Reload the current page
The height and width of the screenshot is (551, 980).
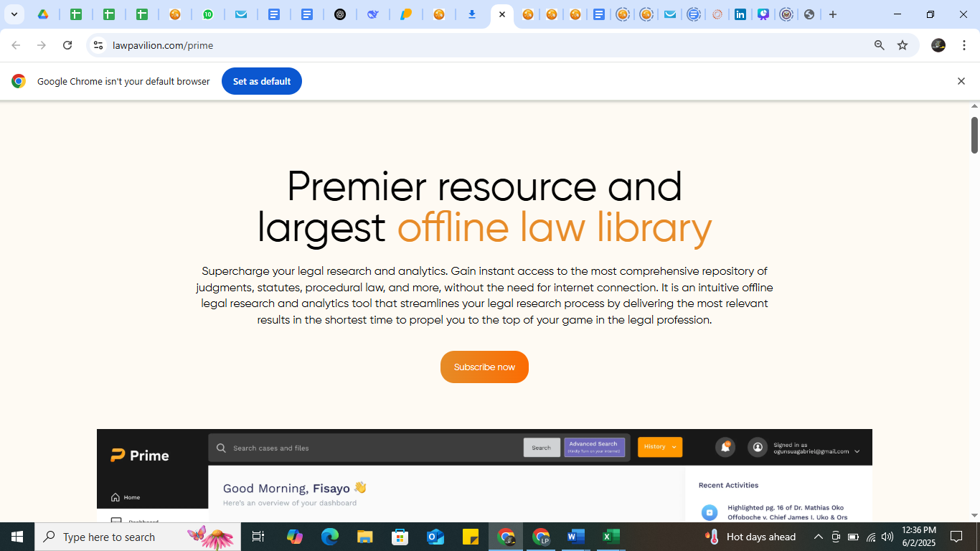[x=67, y=45]
